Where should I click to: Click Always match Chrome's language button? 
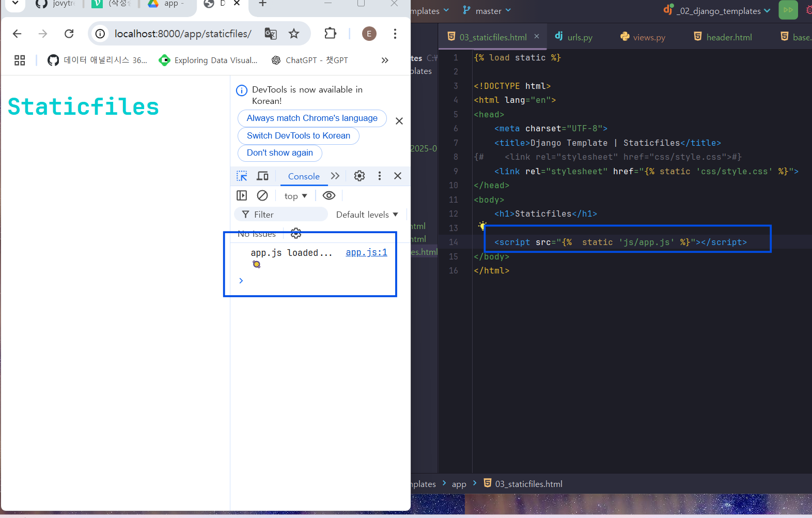point(312,118)
